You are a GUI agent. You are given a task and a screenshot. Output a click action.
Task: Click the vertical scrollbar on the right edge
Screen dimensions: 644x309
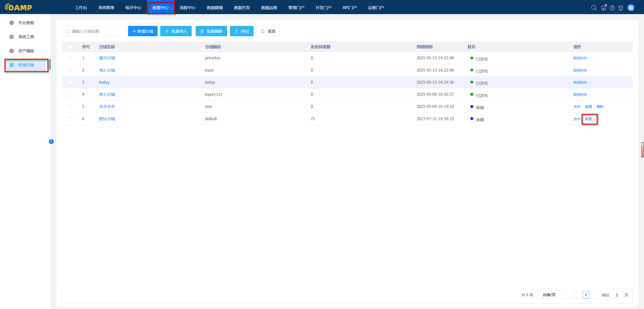point(642,150)
